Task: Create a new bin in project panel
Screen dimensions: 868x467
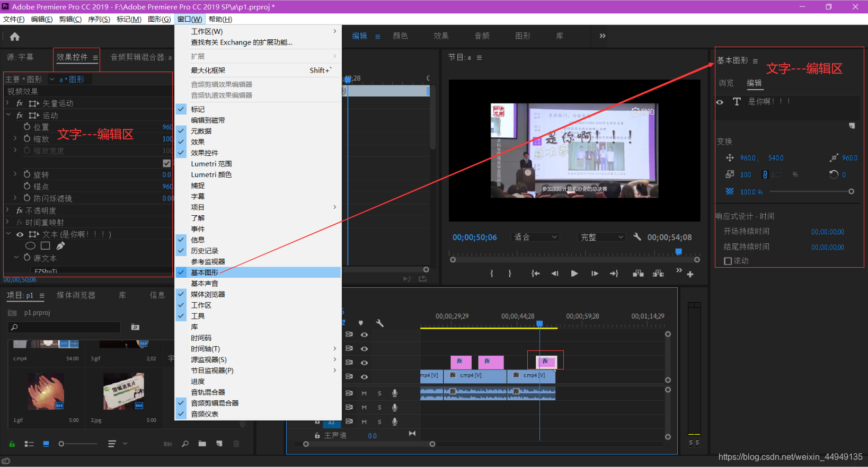Action: (x=202, y=444)
